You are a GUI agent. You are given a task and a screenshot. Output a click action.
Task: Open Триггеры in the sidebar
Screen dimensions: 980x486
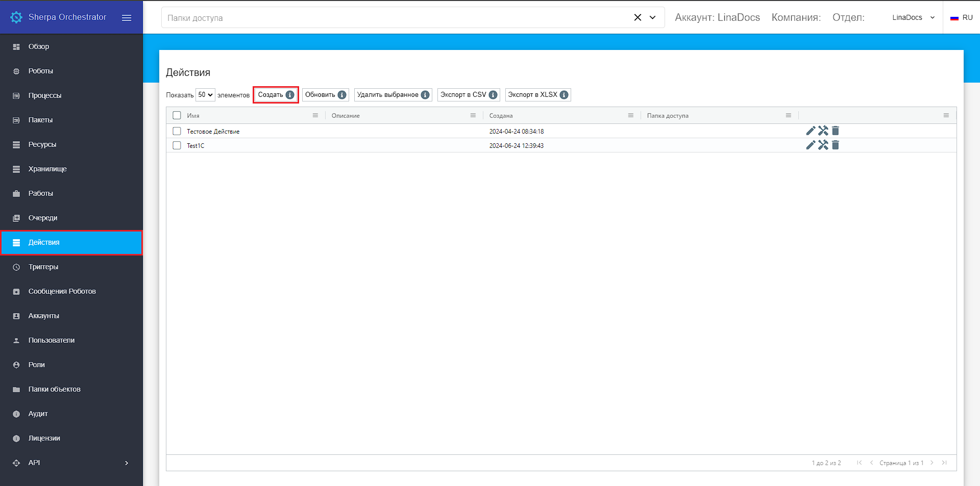pyautogui.click(x=43, y=267)
